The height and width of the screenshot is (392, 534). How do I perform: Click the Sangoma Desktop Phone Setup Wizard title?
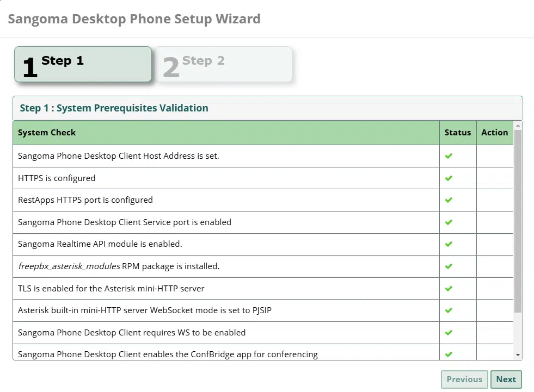point(134,19)
